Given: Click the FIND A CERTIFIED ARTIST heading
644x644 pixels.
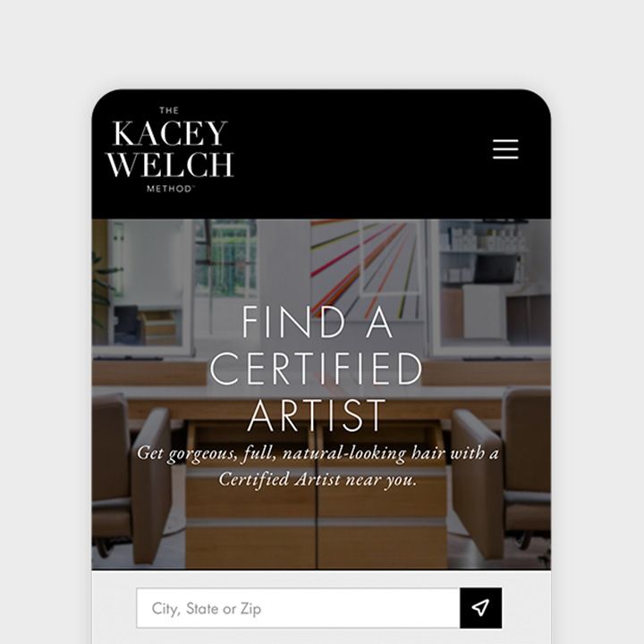Looking at the screenshot, I should coord(316,368).
